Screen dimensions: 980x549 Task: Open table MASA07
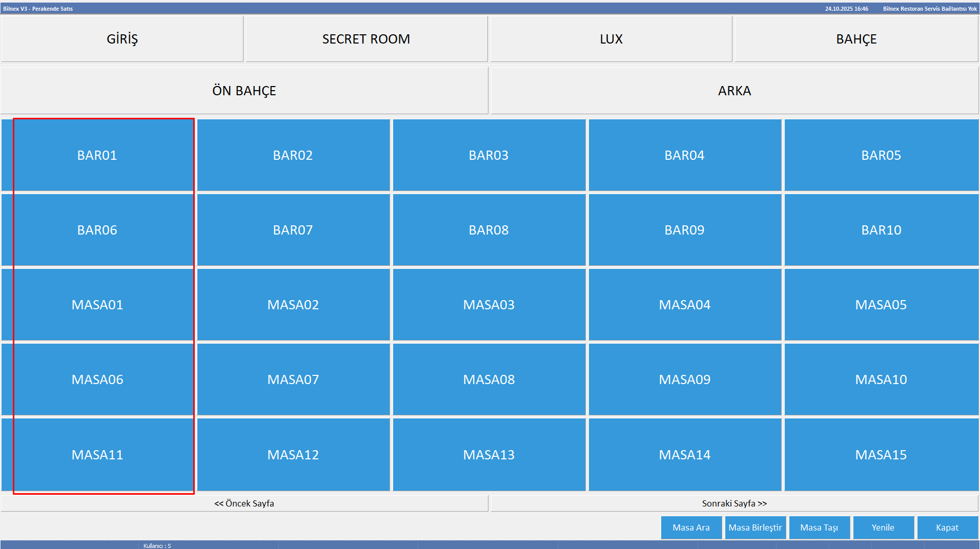click(293, 379)
